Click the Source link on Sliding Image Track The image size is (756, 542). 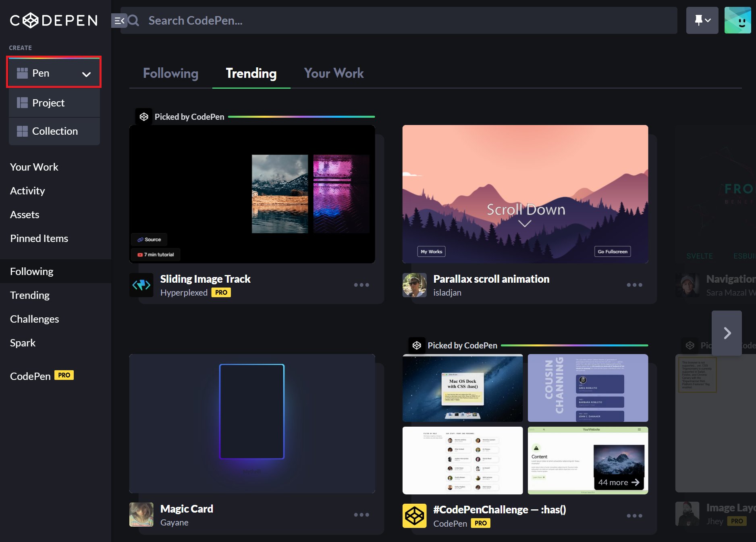tap(149, 240)
